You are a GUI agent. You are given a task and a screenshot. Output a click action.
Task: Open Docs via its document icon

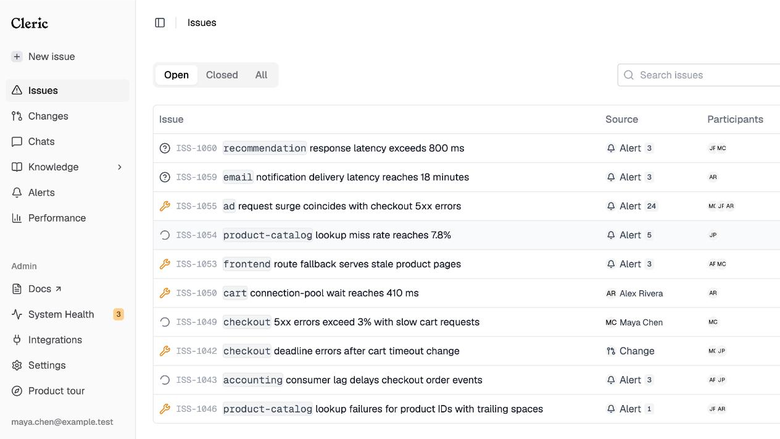(x=17, y=289)
